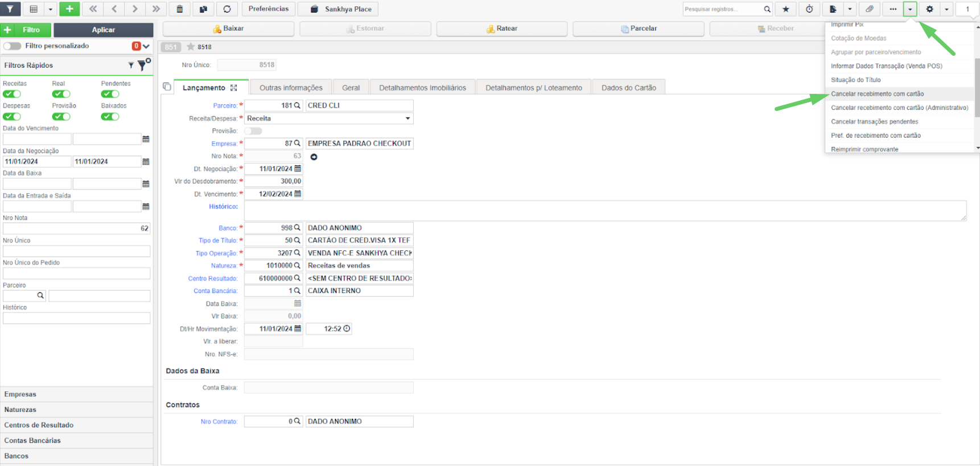Viewport: 980px width, 466px height.
Task: Toggle Pendentes quick filter
Action: (110, 94)
